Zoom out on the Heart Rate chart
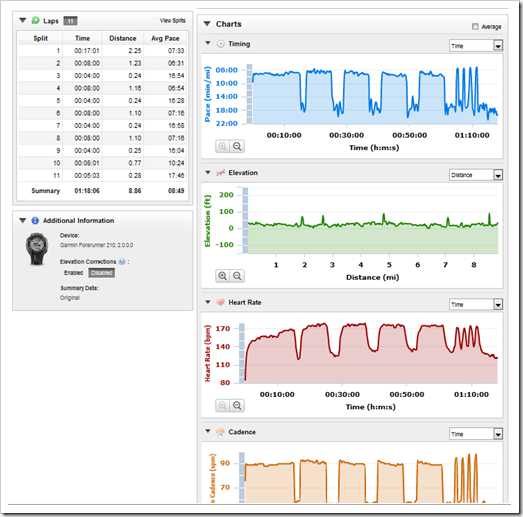Viewport: 523px width, 517px height. tap(237, 406)
